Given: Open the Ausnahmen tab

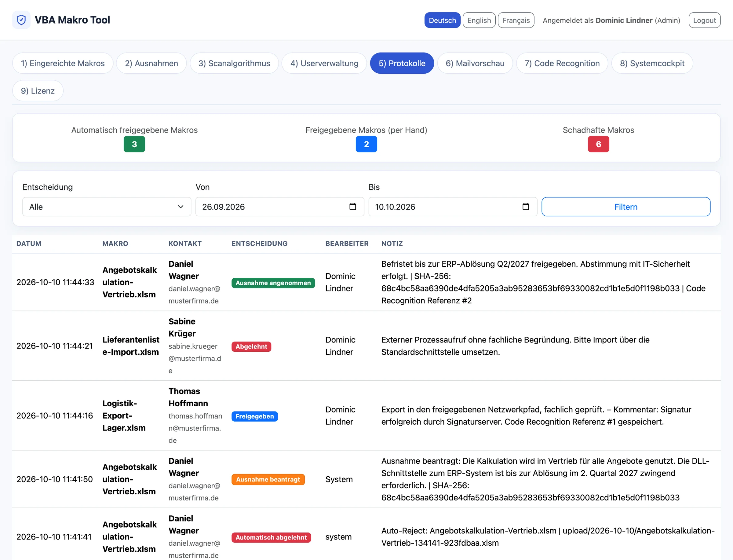Looking at the screenshot, I should tap(151, 63).
